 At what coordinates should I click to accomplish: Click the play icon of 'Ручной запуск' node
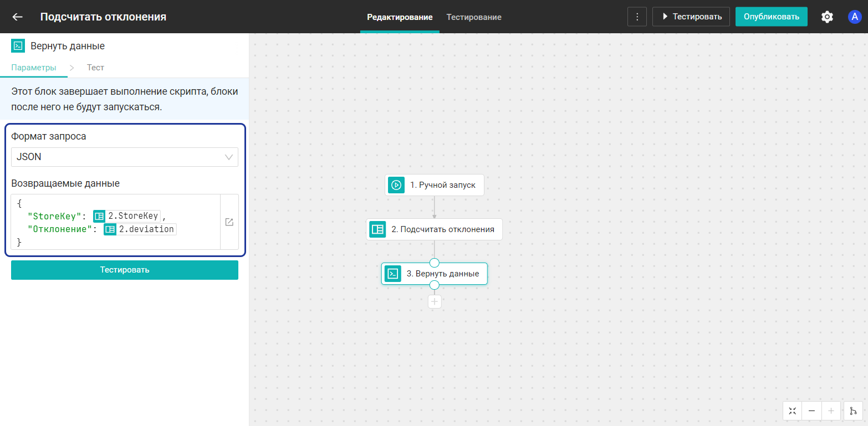pos(396,185)
